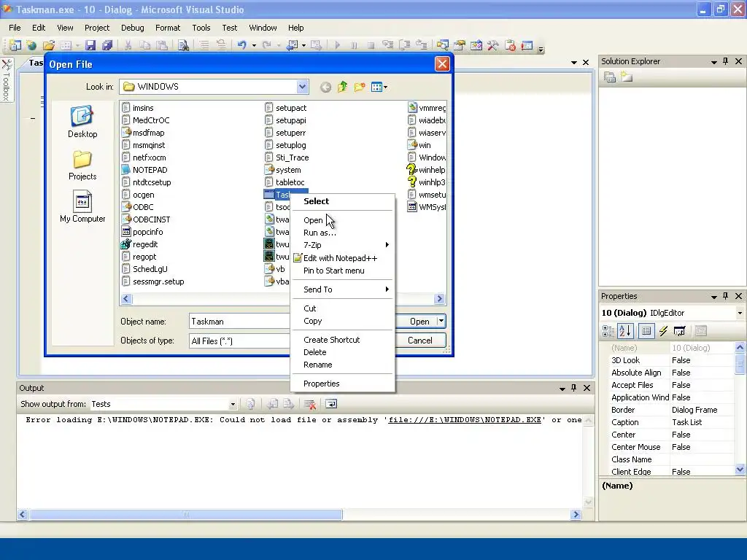The width and height of the screenshot is (747, 560).
Task: Open the File menu
Action: pos(15,28)
